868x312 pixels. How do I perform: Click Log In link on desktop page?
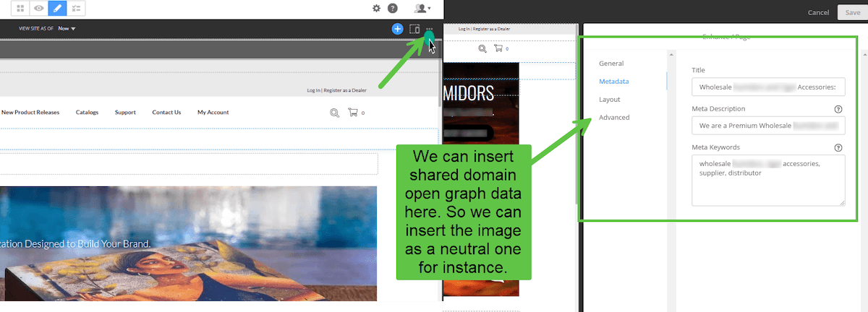click(313, 90)
